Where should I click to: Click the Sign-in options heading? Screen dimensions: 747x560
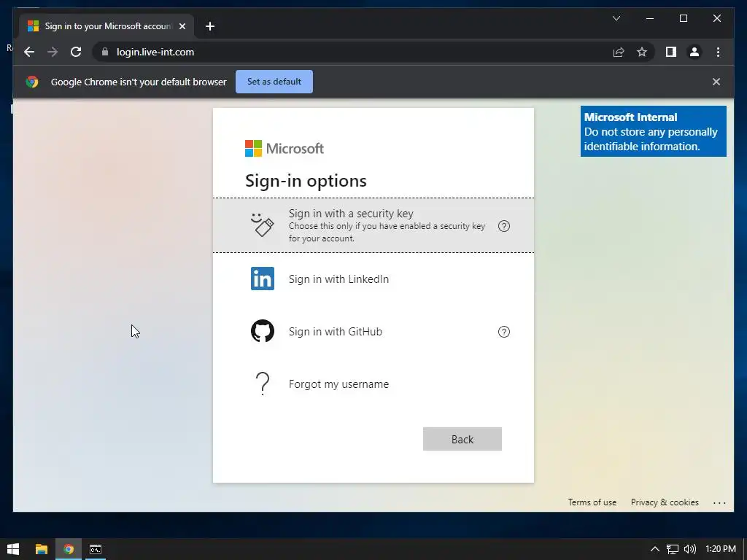click(306, 181)
